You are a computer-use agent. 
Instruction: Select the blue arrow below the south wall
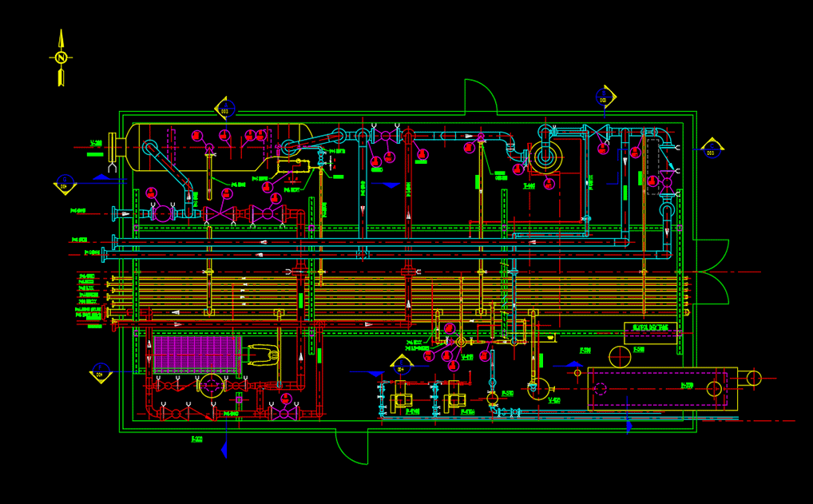tap(224, 450)
